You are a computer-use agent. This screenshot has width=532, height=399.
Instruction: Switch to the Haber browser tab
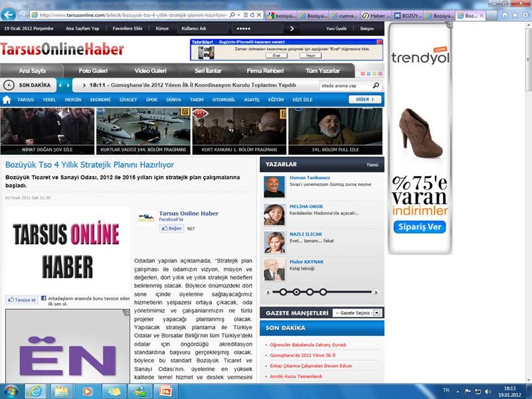pyautogui.click(x=377, y=15)
